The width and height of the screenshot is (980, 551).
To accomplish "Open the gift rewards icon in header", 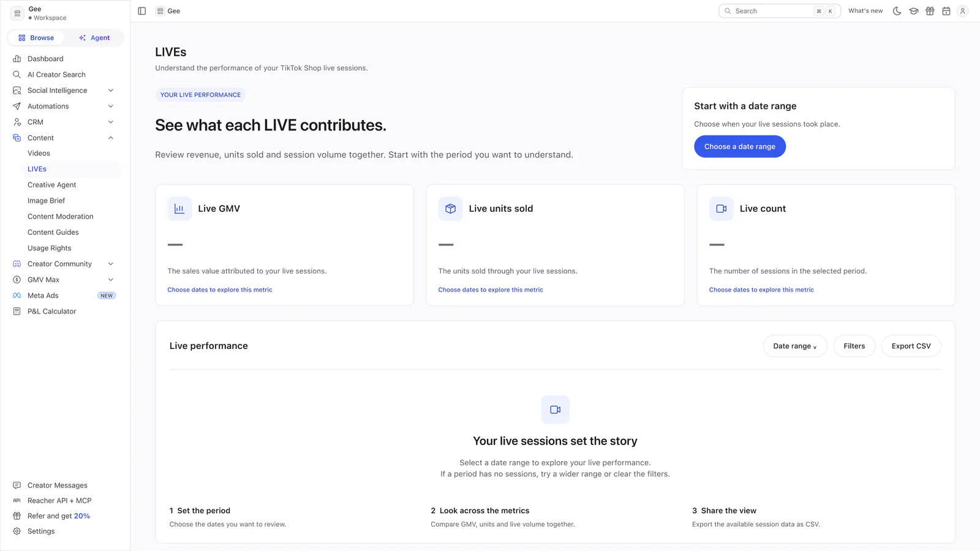I will tap(930, 11).
